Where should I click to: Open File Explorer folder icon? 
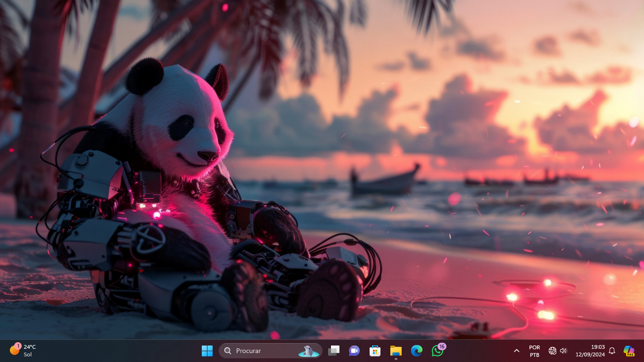click(396, 351)
